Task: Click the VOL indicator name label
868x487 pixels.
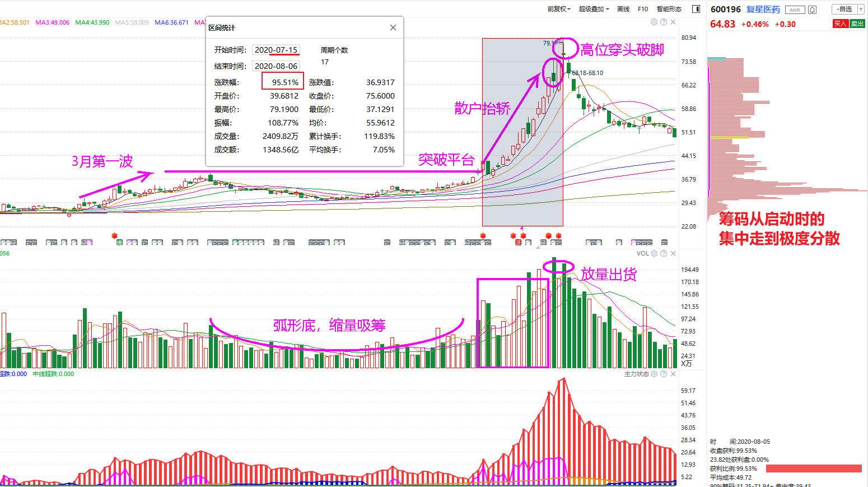Action: click(x=642, y=253)
